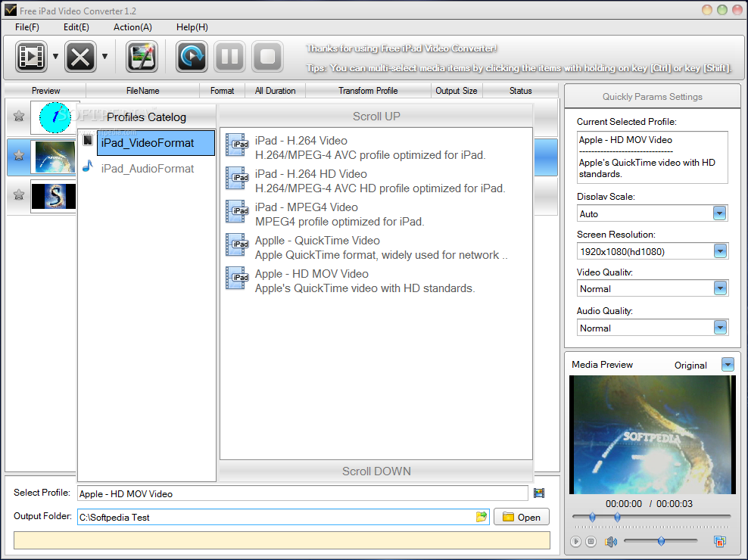Image resolution: width=748 pixels, height=560 pixels.
Task: Click the Quickly Params Settings header
Action: [x=652, y=97]
